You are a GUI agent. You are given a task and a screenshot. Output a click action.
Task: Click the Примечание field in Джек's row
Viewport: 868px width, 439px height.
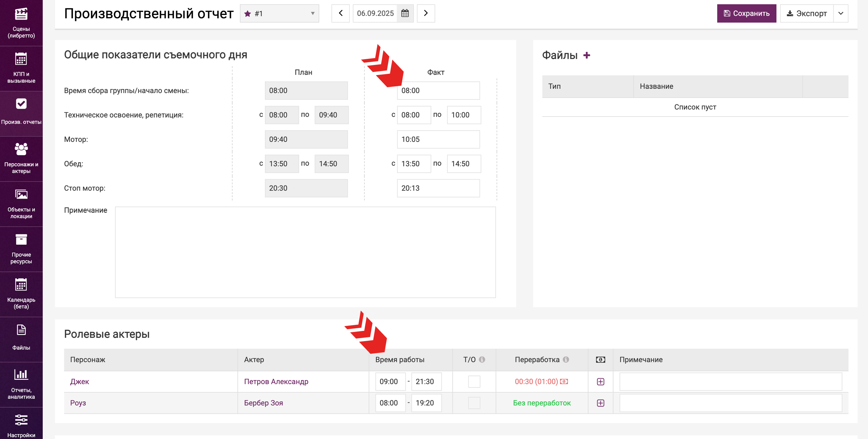click(x=731, y=382)
